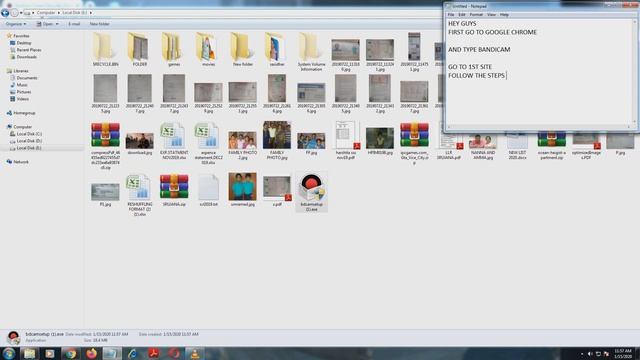Open VLC media player from the taskbar

(x=195, y=353)
